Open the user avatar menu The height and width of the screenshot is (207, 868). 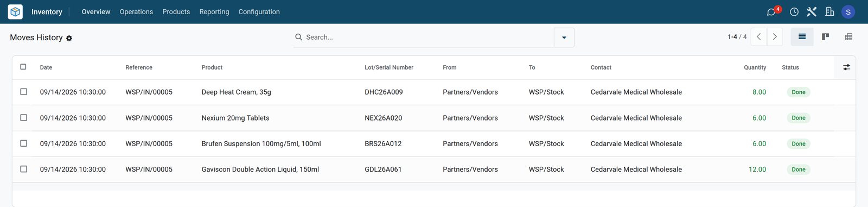coord(848,12)
